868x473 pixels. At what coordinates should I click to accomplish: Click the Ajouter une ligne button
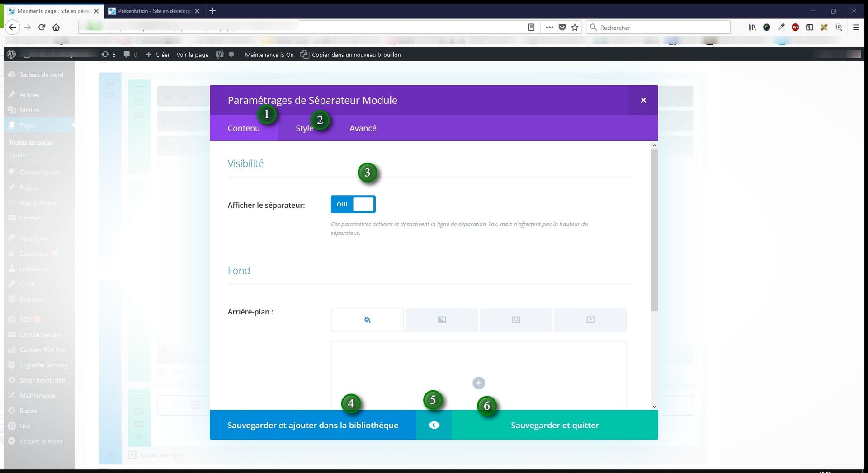point(156,455)
